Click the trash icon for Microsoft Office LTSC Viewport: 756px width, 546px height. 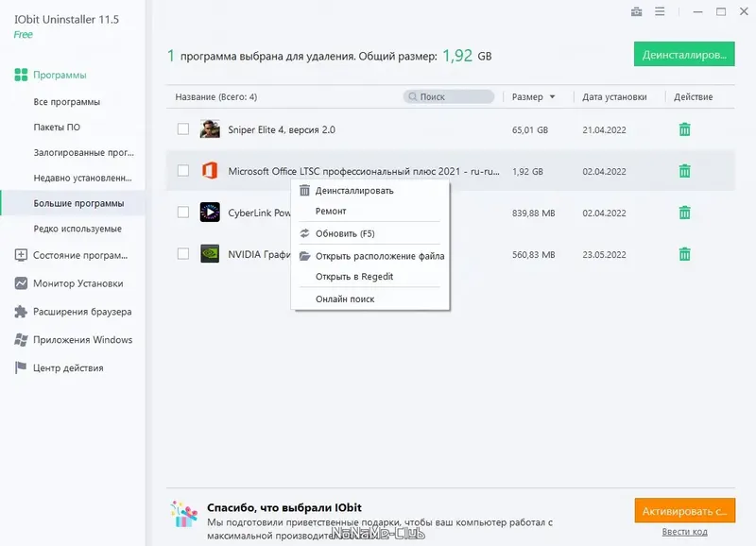pyautogui.click(x=685, y=171)
